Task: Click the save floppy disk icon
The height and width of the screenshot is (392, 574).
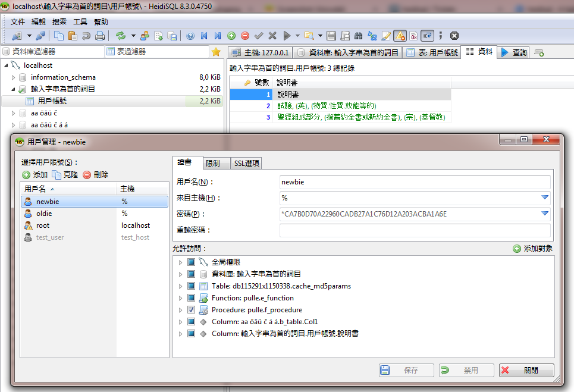Action: tap(331, 36)
